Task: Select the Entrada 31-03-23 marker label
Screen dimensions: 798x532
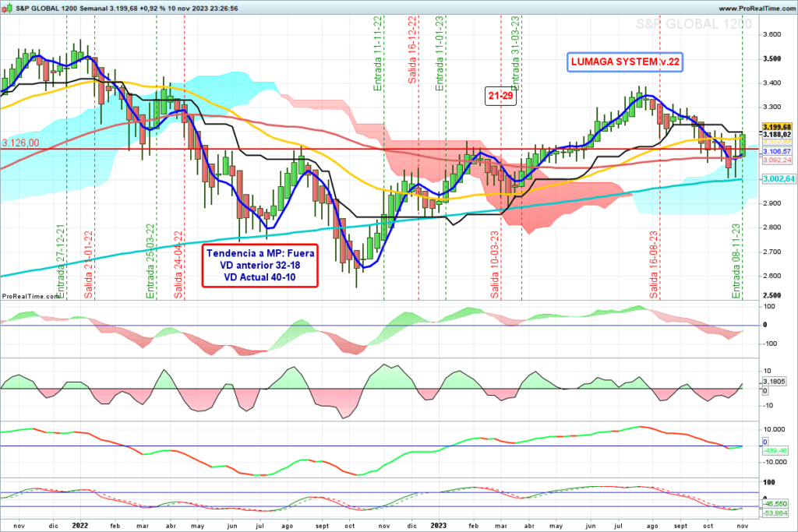Action: (515, 54)
